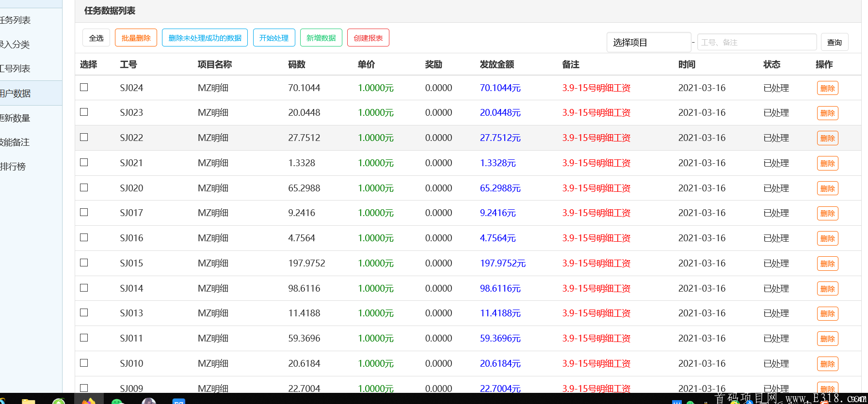Delete the SJ024 row via 删除

click(827, 88)
